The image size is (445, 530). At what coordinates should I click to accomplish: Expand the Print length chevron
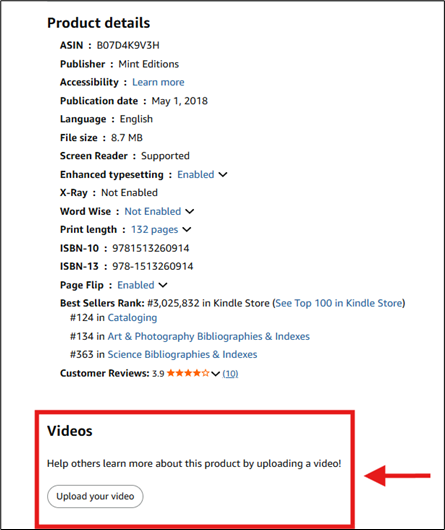[x=187, y=230]
